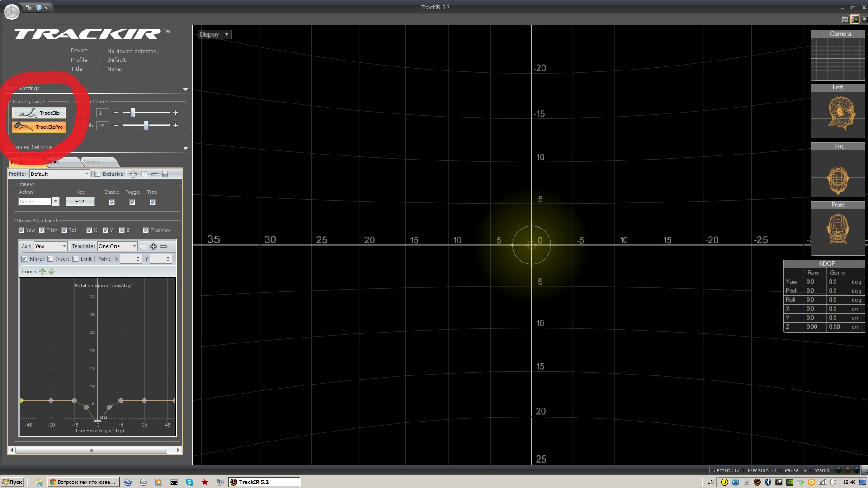Decrease Smooth with the minus button
Image resolution: width=868 pixels, height=488 pixels.
point(116,125)
